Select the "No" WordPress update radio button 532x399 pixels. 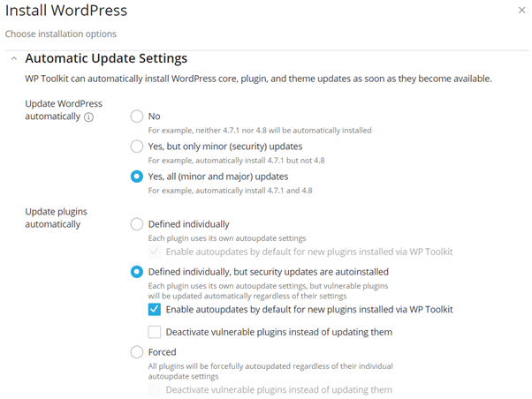(x=136, y=117)
